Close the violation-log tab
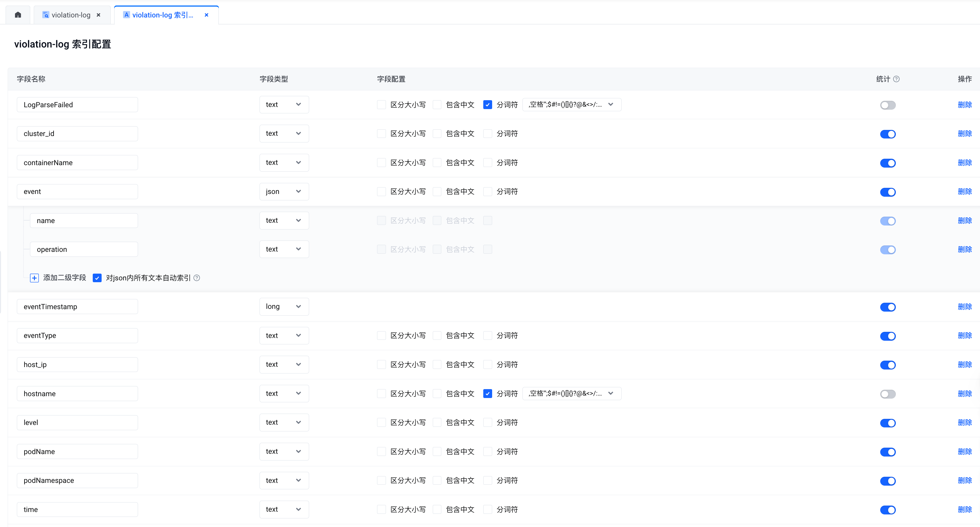This screenshot has height=527, width=980. pos(99,15)
